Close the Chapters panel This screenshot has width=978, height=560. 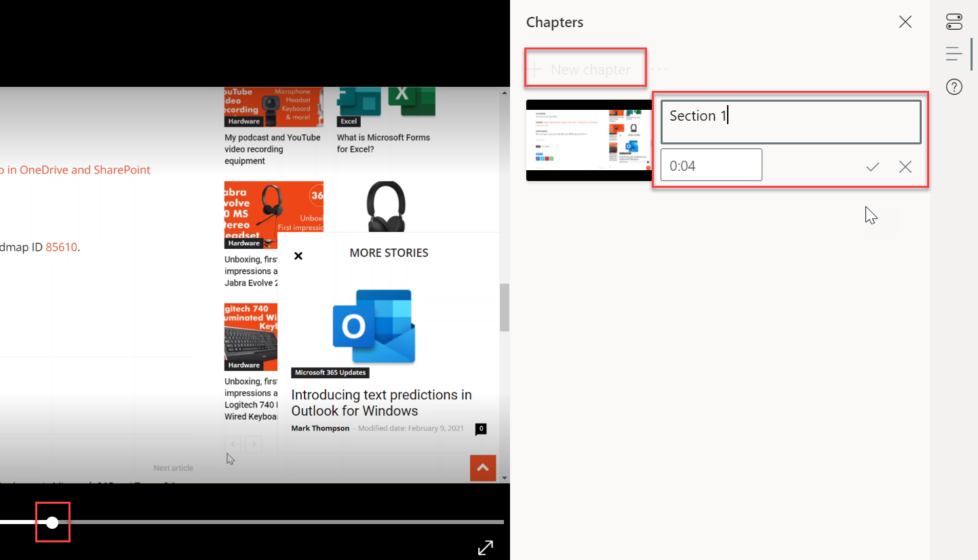click(x=905, y=22)
